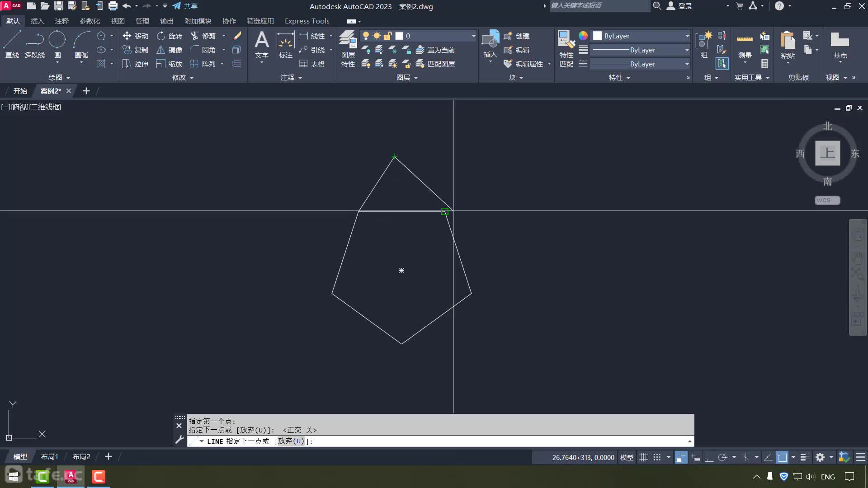The image size is (868, 488).
Task: Toggle lineweight display in status bar
Action: click(x=805, y=457)
